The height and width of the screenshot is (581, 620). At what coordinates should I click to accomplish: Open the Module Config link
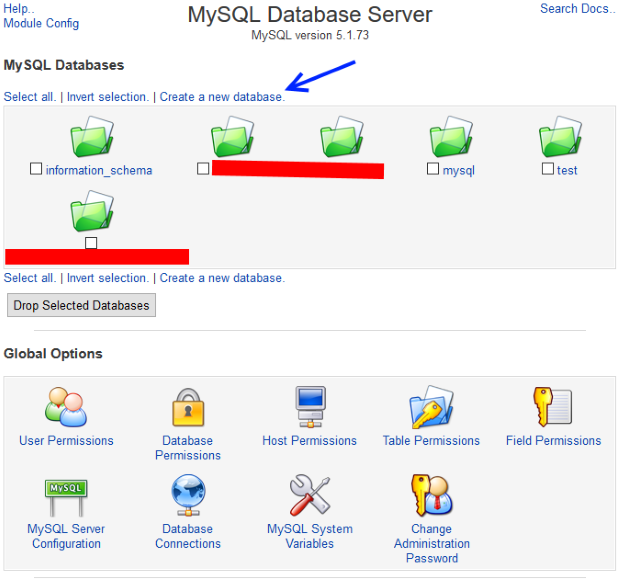(x=41, y=23)
